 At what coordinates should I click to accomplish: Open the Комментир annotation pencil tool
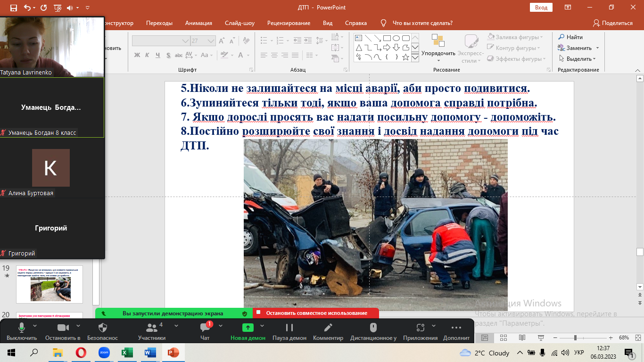[328, 328]
